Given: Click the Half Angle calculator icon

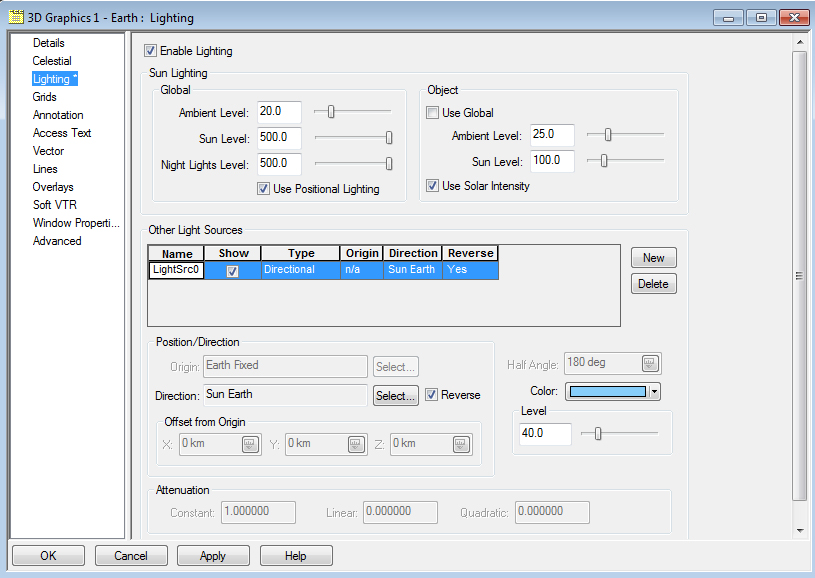Looking at the screenshot, I should 649,363.
